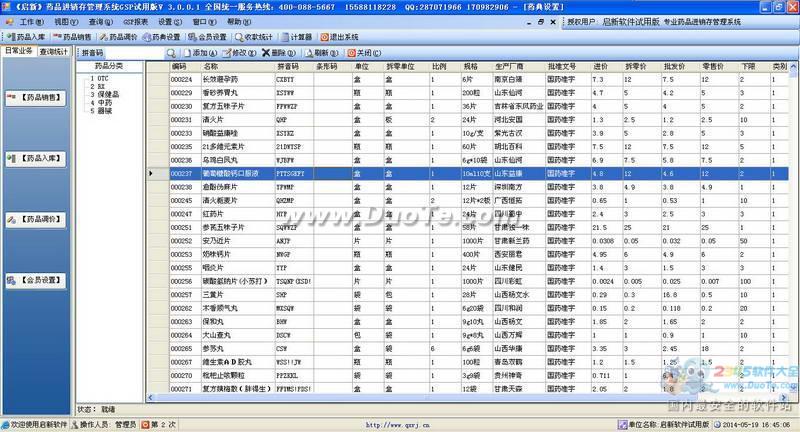Image resolution: width=800 pixels, height=432 pixels.
Task: Click the horizontal scrollbar left arrow
Action: pyautogui.click(x=150, y=397)
